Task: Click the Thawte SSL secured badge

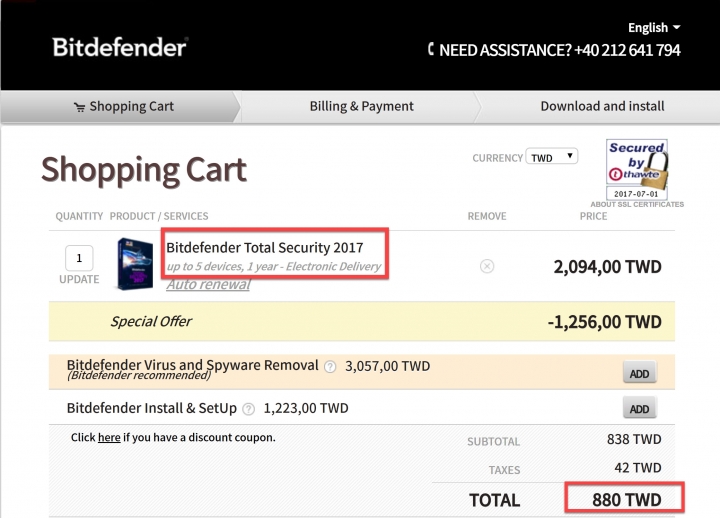Action: click(x=637, y=169)
